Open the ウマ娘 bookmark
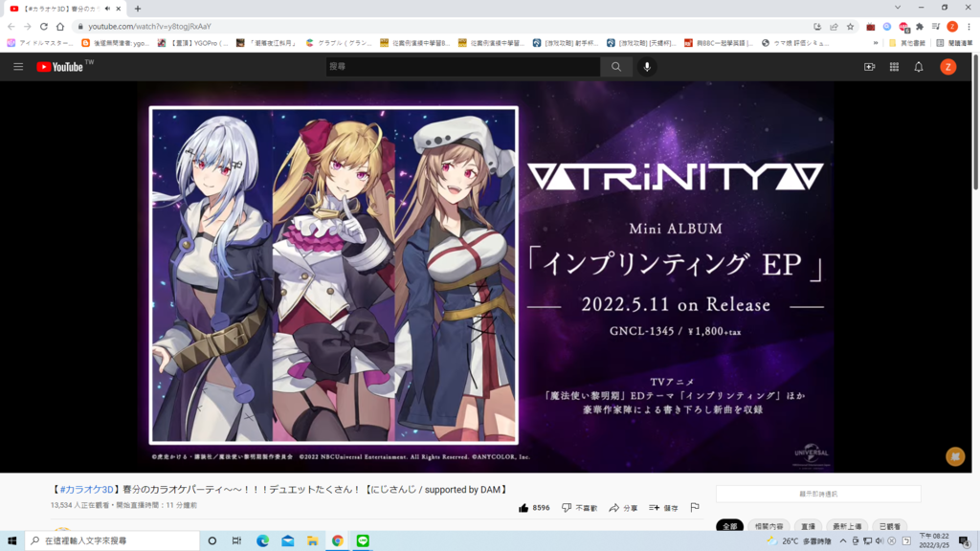This screenshot has width=980, height=551. pyautogui.click(x=795, y=43)
